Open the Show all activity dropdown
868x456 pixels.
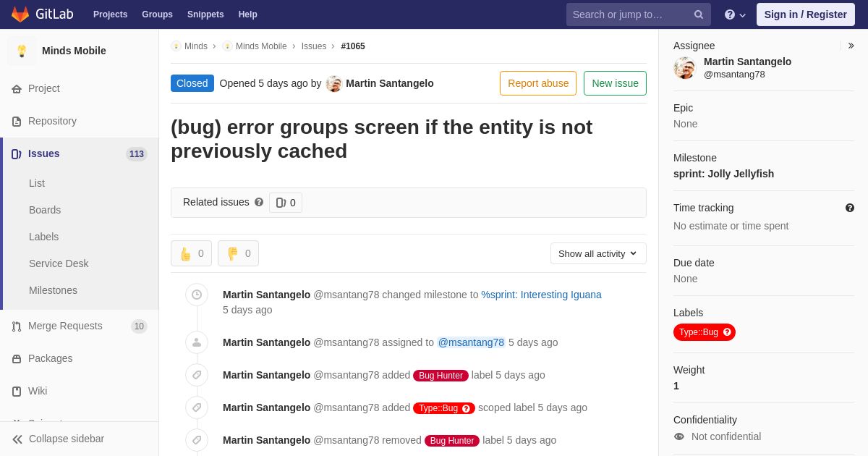coord(598,253)
